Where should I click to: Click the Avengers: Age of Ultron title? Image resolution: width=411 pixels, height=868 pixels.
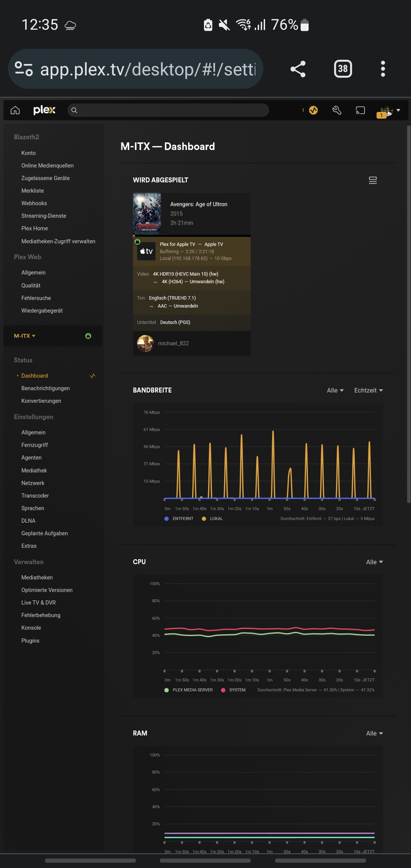(199, 204)
